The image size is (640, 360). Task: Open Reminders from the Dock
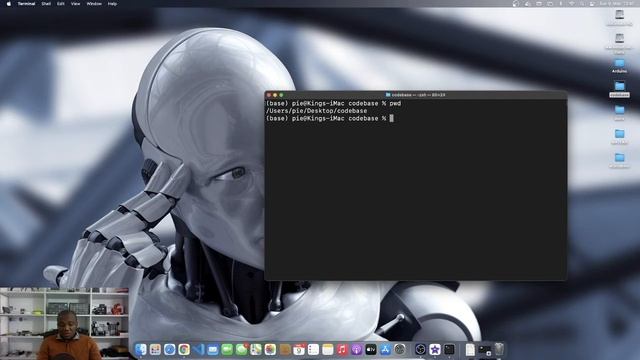point(313,349)
